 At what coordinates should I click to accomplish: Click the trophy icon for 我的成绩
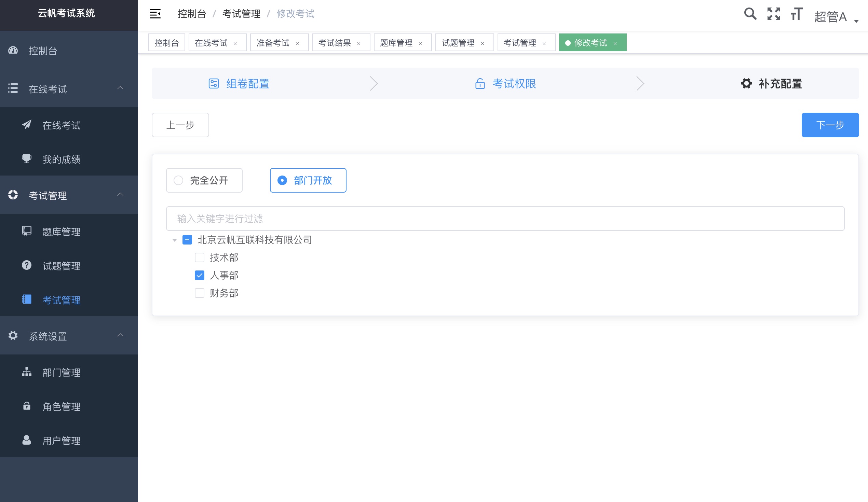(x=26, y=159)
